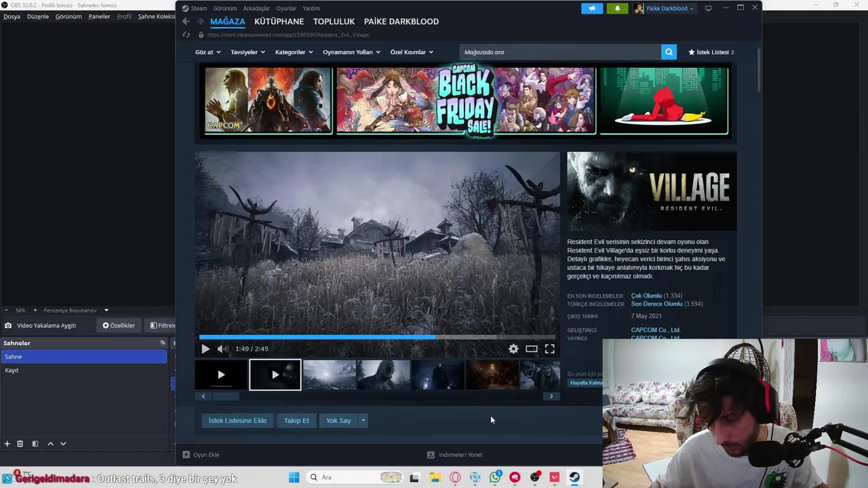This screenshot has height=488, width=868.
Task: Reload the Steam store page
Action: [186, 35]
